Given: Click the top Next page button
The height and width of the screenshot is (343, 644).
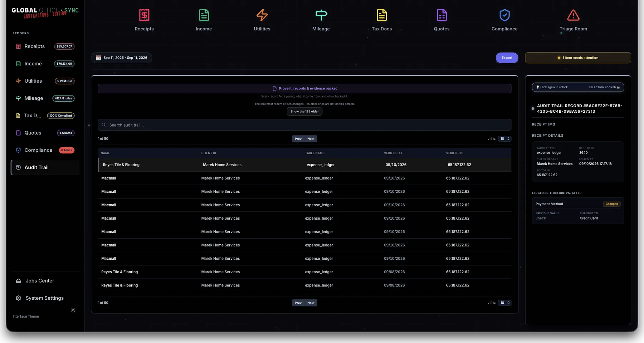Looking at the screenshot, I should click(311, 139).
